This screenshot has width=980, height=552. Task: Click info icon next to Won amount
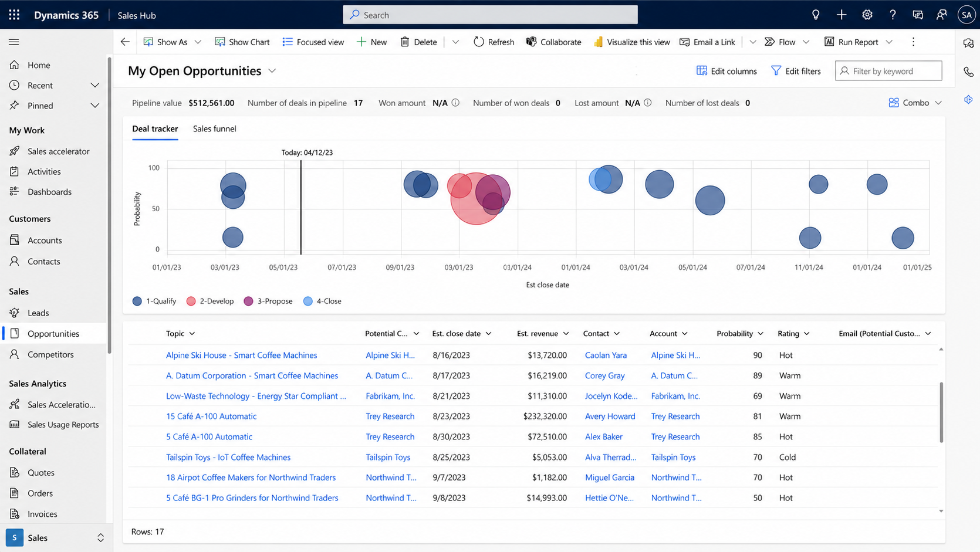point(455,103)
